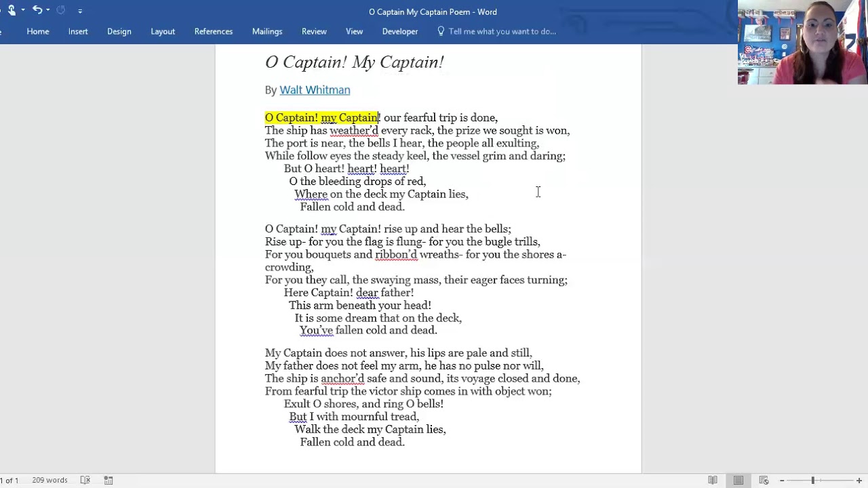Select the Print Layout view icon
The height and width of the screenshot is (488, 868).
(x=738, y=480)
